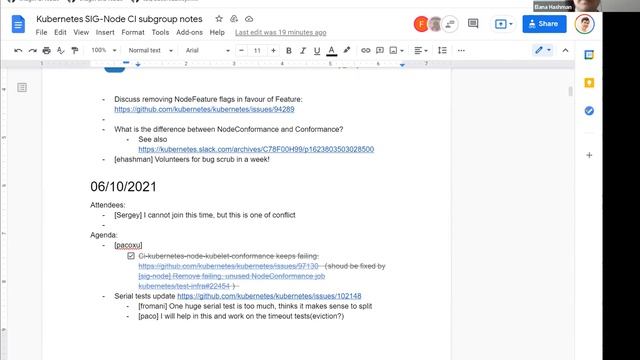Open the serial tests issues/102148 link
This screenshot has width=640, height=360.
(x=269, y=296)
